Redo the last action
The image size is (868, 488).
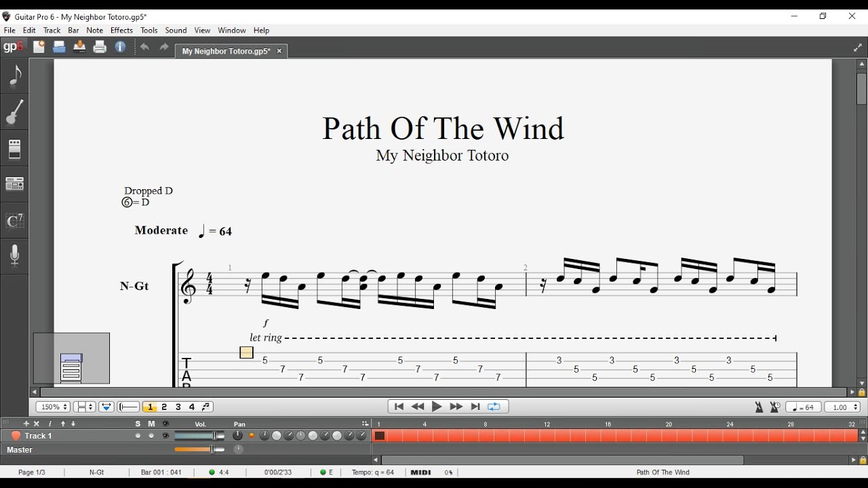pos(164,47)
